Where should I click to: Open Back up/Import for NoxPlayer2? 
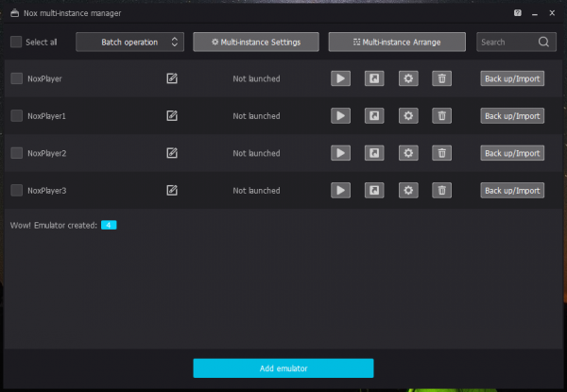pos(512,153)
